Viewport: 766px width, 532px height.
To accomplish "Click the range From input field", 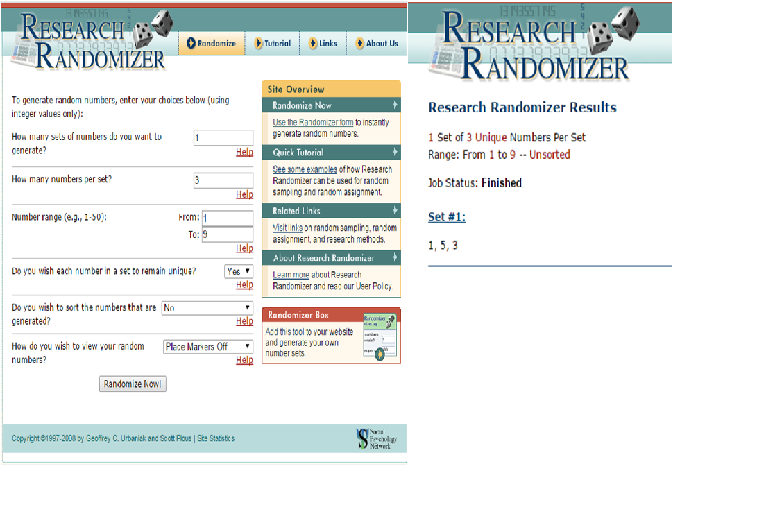I will (228, 218).
